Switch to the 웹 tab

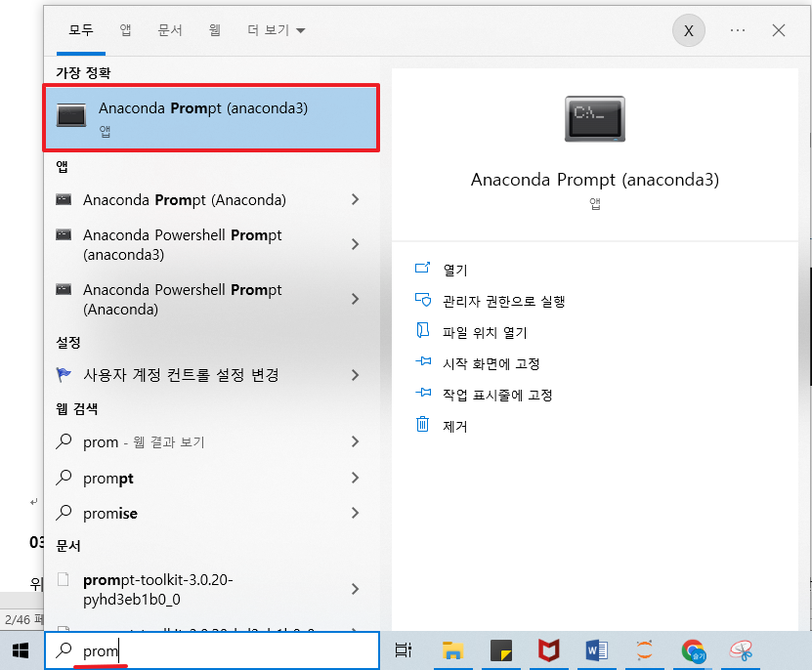(x=215, y=30)
